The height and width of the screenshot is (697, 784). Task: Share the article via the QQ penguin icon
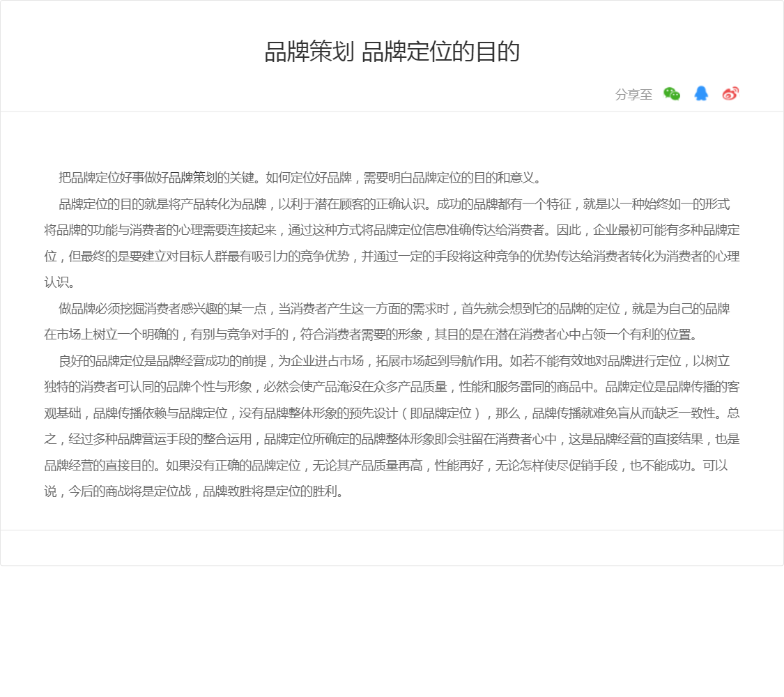(x=701, y=94)
